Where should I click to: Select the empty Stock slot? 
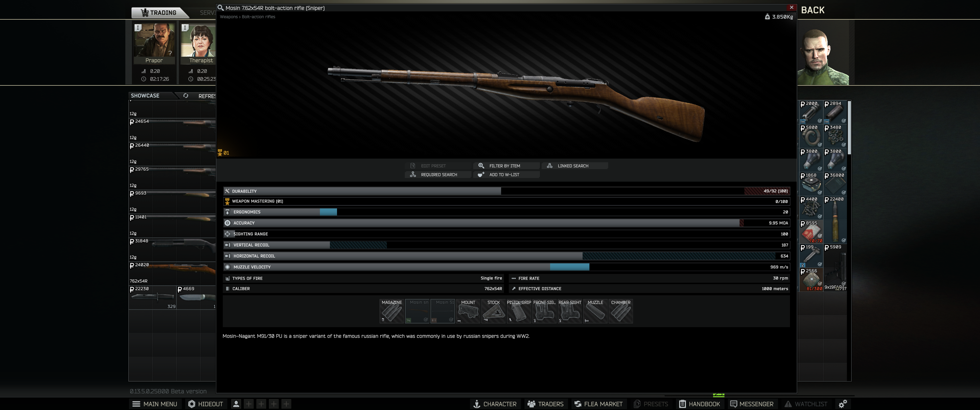coord(493,311)
